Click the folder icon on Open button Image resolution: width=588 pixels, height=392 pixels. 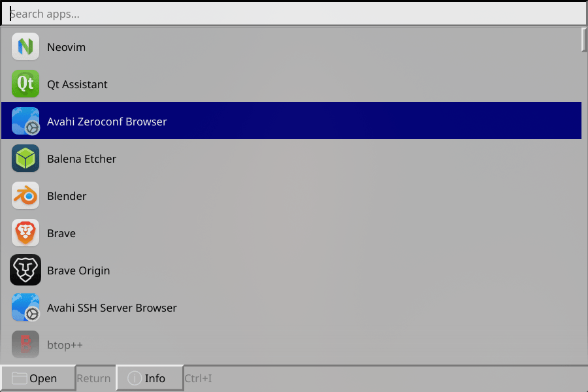point(19,378)
